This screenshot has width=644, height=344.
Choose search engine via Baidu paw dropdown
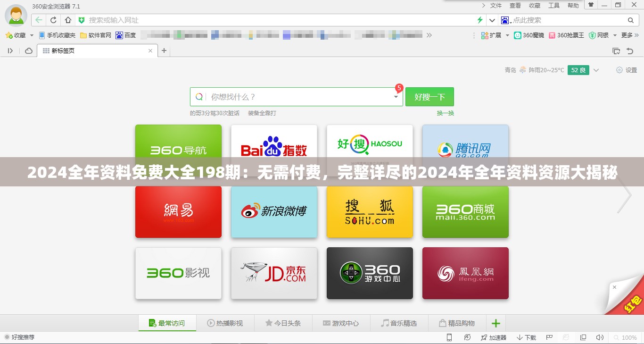(506, 20)
